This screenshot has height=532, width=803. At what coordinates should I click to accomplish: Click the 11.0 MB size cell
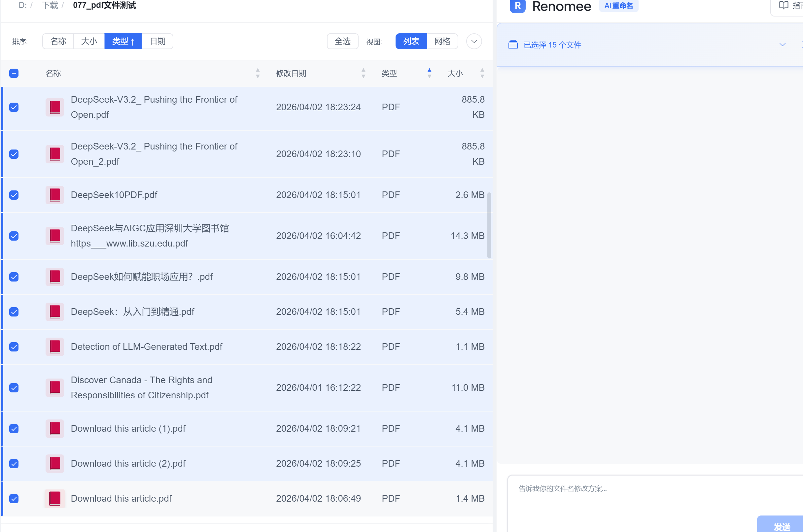click(x=468, y=388)
